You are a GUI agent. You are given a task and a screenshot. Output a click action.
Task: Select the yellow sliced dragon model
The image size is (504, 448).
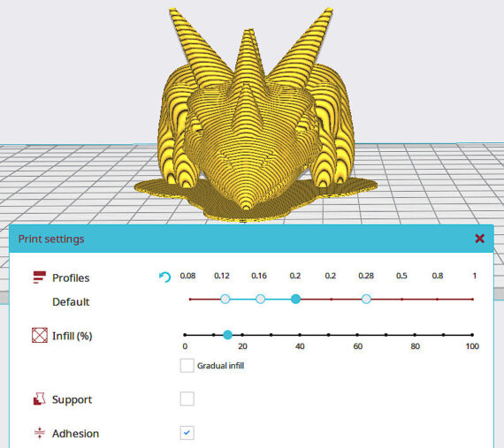pyautogui.click(x=256, y=116)
